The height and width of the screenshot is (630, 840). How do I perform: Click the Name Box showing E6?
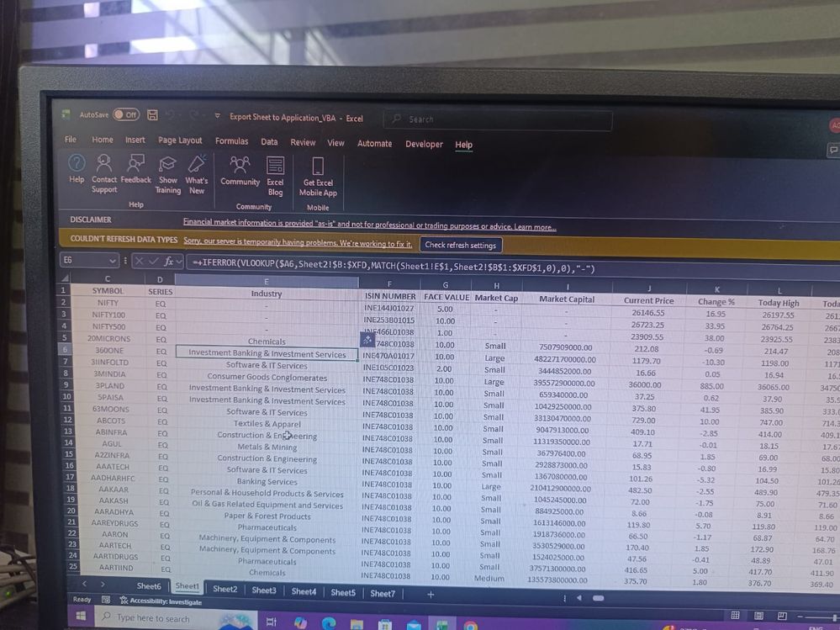click(84, 260)
